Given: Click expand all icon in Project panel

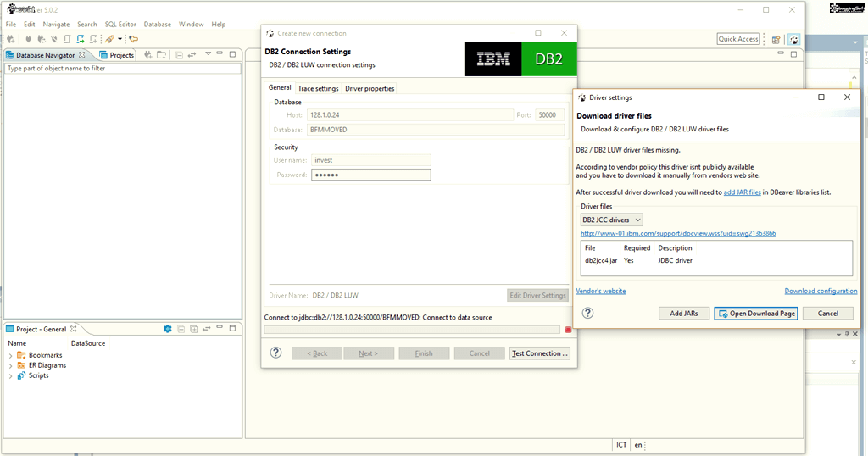Looking at the screenshot, I should [194, 329].
